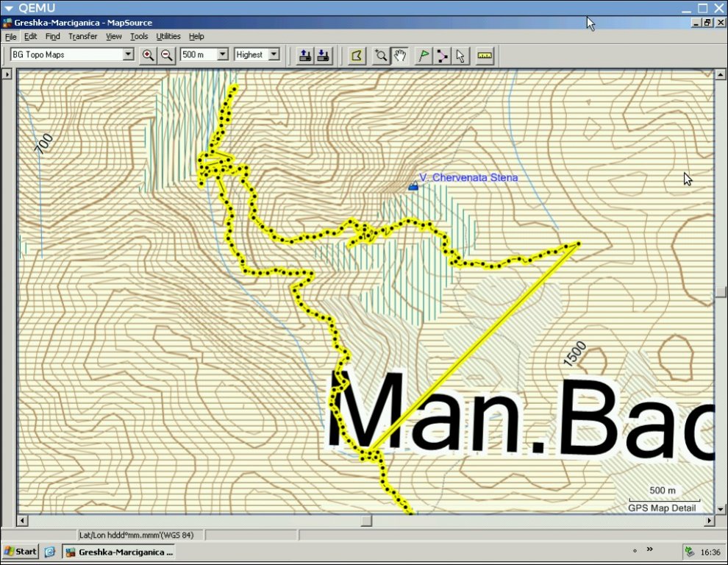Click the map's vertical scrollbar down arrow
This screenshot has width=728, height=565.
click(720, 509)
